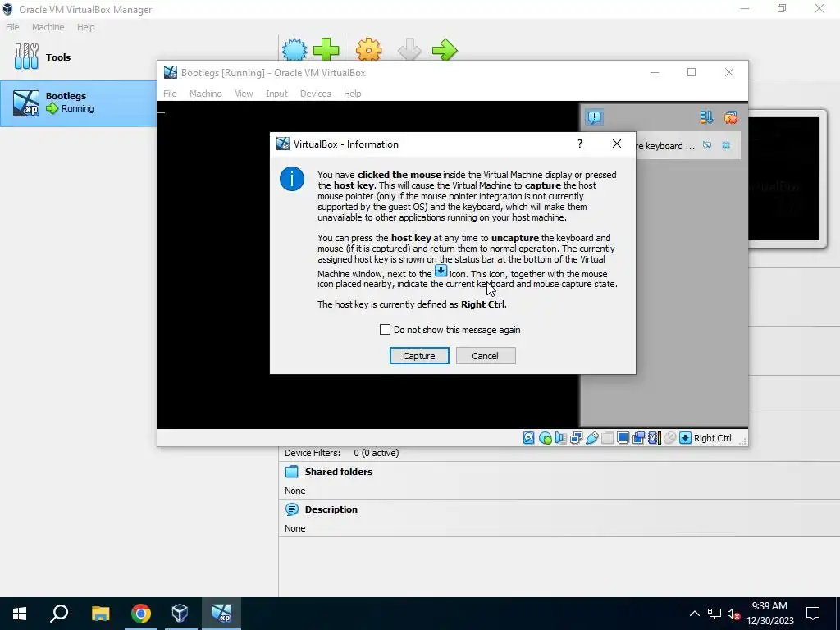Minimize the Bootlegs VM window

655,72
